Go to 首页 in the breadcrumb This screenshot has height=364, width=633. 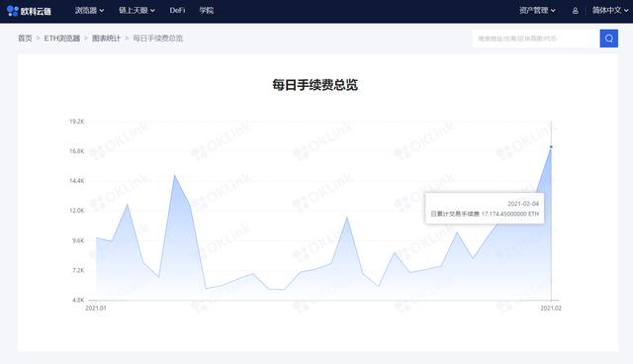pos(25,38)
